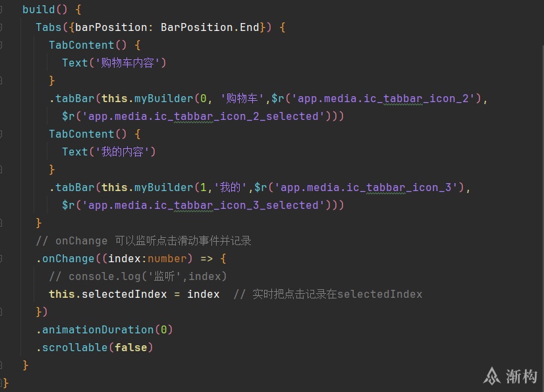
Task: Click the 渐构 watermark text
Action: click(x=522, y=376)
